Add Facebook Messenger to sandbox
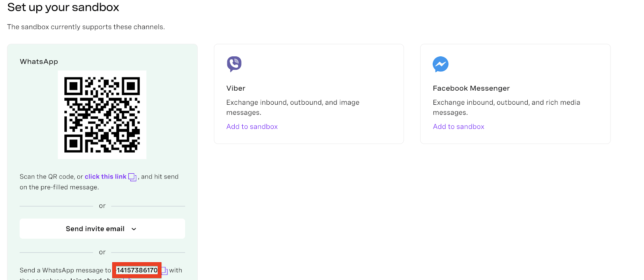This screenshot has height=280, width=644. 458,127
